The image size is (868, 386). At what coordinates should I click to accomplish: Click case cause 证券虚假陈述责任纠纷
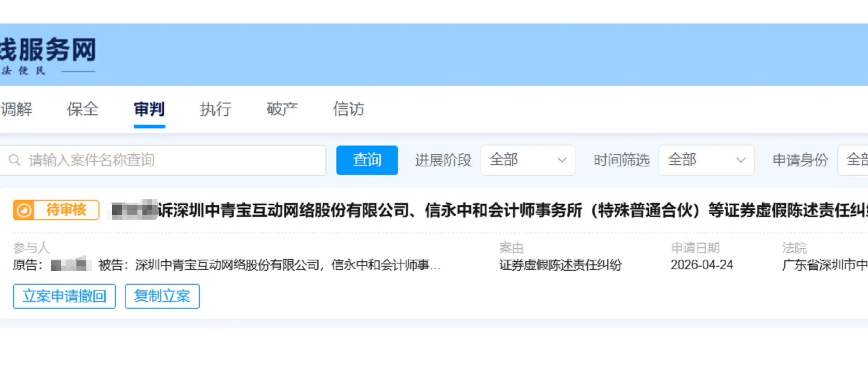pos(561,265)
